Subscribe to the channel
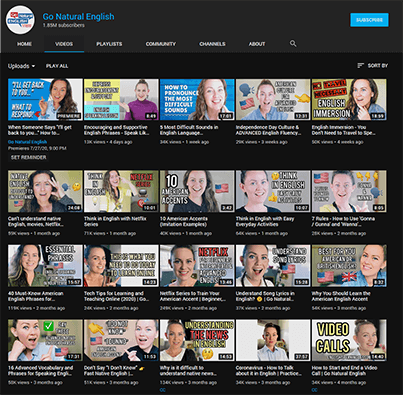This screenshot has height=395, width=403. coord(369,20)
